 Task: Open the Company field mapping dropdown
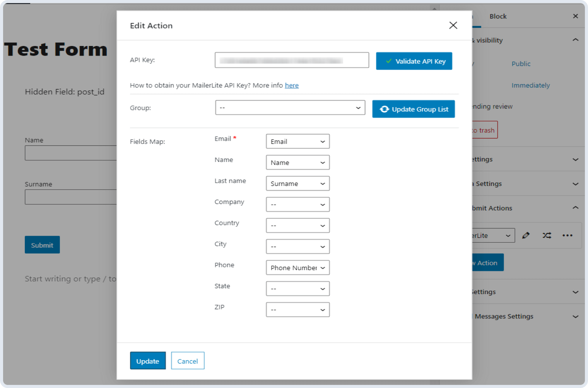[x=297, y=204]
